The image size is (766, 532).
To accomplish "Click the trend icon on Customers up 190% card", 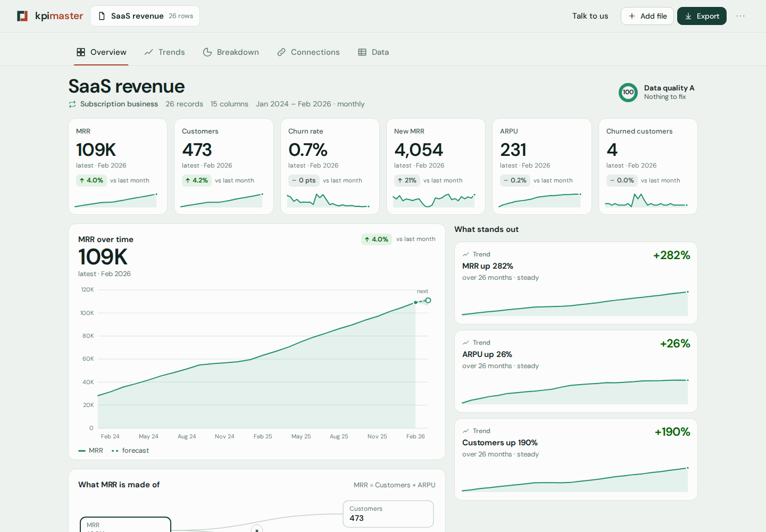I will (466, 431).
